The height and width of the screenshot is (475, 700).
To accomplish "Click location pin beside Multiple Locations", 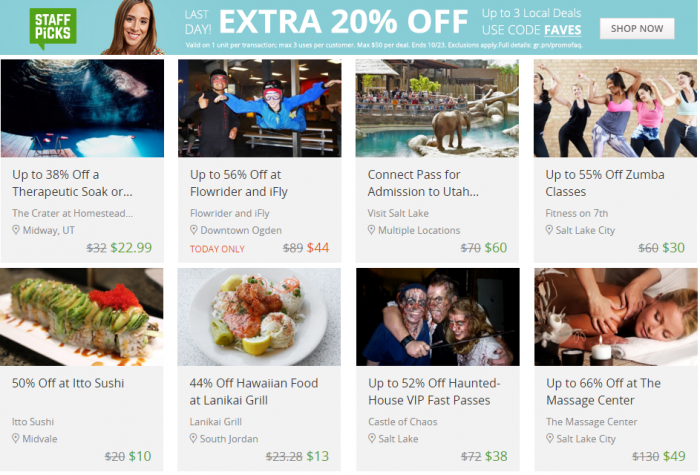I will pyautogui.click(x=371, y=230).
